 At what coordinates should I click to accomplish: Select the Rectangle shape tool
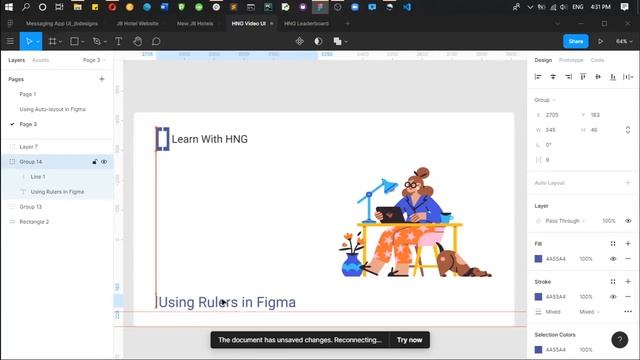pyautogui.click(x=74, y=41)
